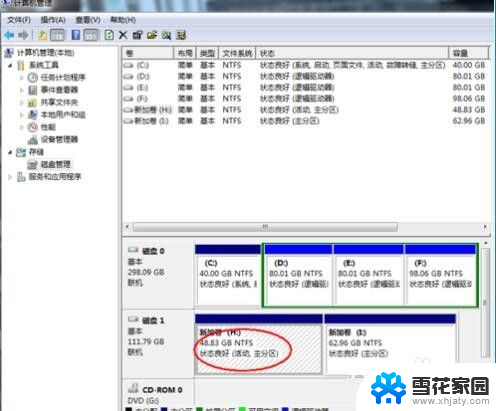Sort by the 文件系统 column header
This screenshot has width=496, height=411.
point(237,53)
